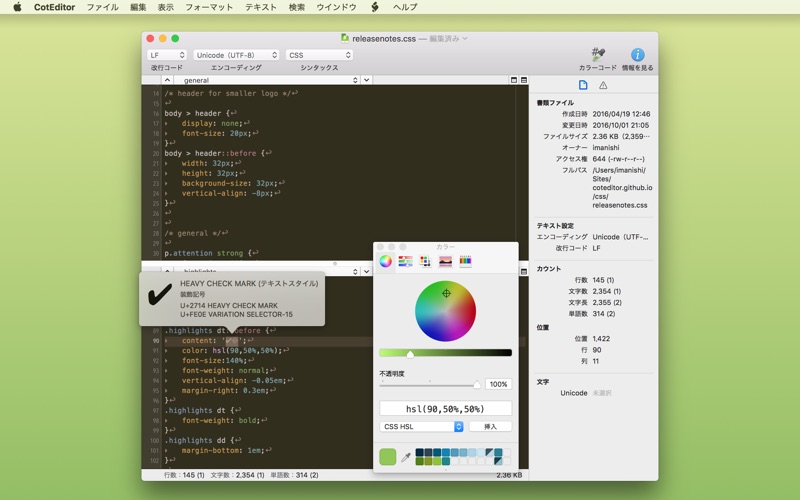This screenshot has width=800, height=500.
Task: Switch to the image palettes picker icon
Action: point(445,261)
